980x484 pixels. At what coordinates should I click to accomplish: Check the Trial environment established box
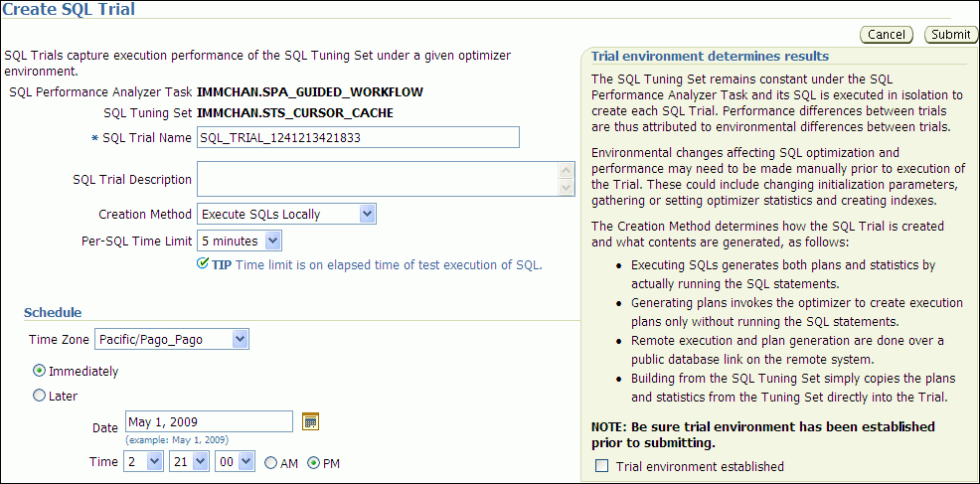coord(601,466)
